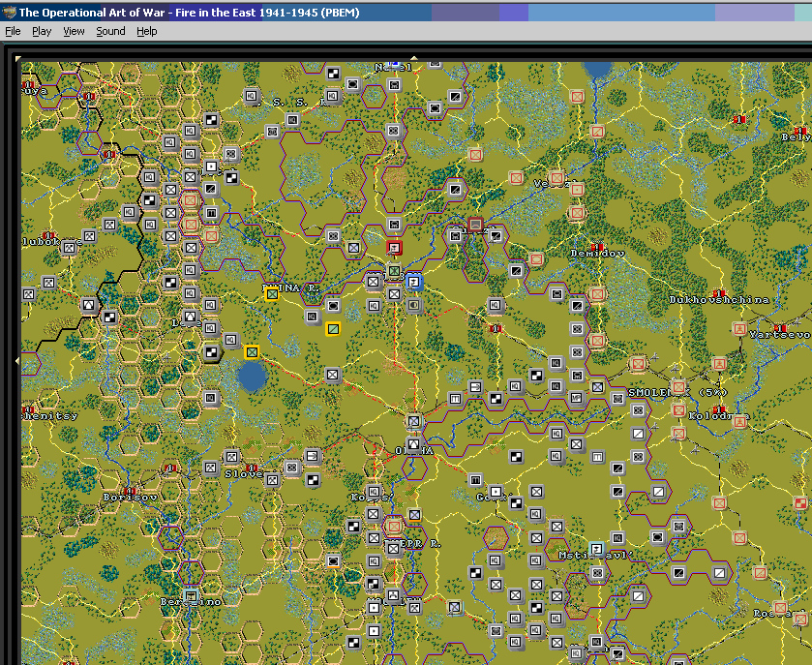Select the Soviet unit on Roslavl label
812x665 pixels.
point(780,607)
